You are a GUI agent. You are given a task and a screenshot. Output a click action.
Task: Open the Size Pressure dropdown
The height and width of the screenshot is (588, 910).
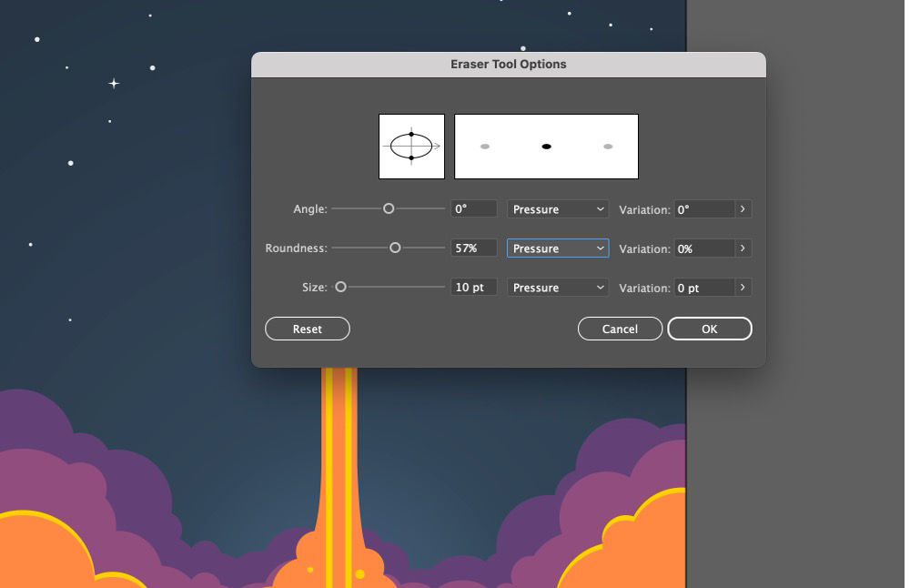point(557,287)
